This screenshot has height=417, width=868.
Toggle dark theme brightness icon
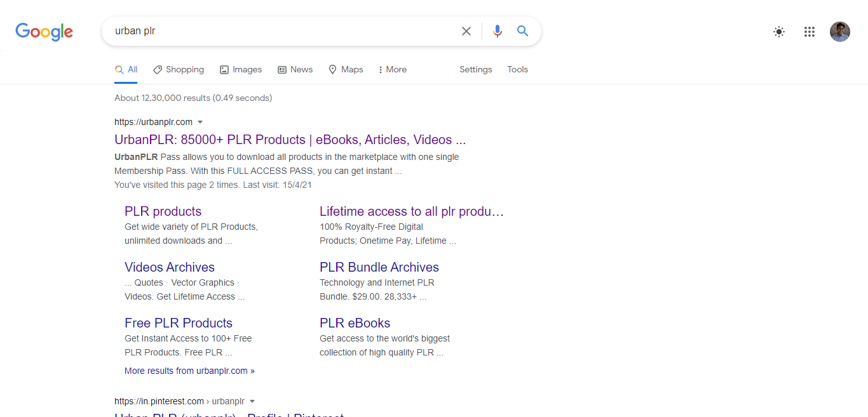[x=779, y=32]
